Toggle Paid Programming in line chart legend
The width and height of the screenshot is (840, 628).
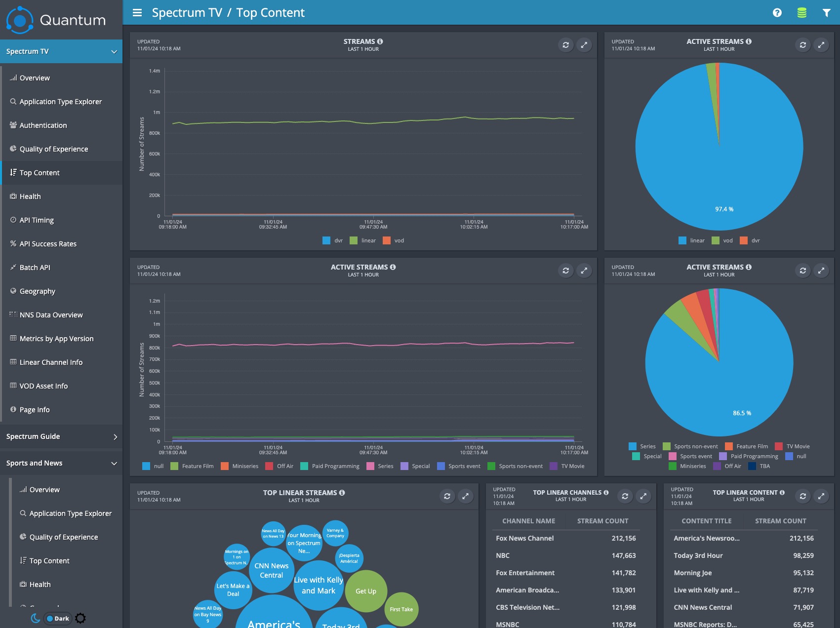click(330, 466)
